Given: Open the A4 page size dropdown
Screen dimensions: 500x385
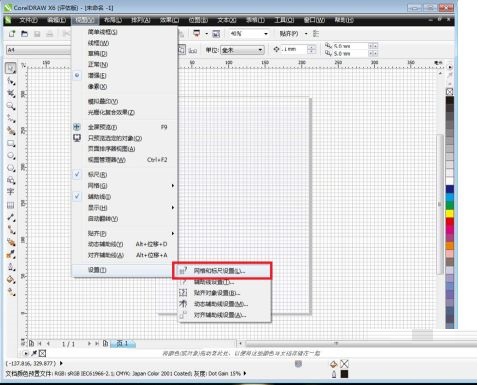Looking at the screenshot, I should pyautogui.click(x=38, y=50).
